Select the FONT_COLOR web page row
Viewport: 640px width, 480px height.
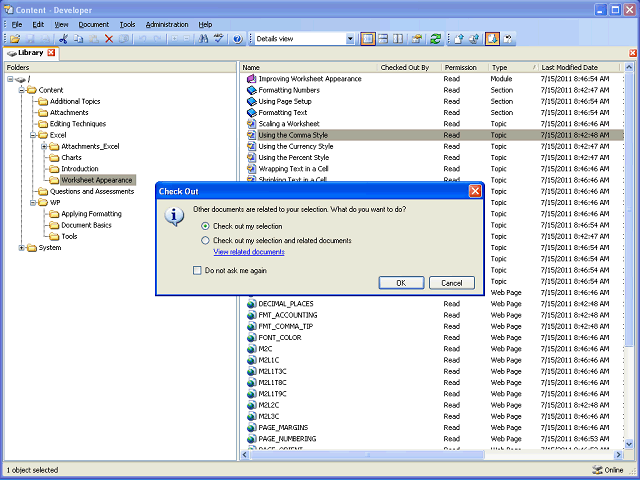tap(433, 338)
